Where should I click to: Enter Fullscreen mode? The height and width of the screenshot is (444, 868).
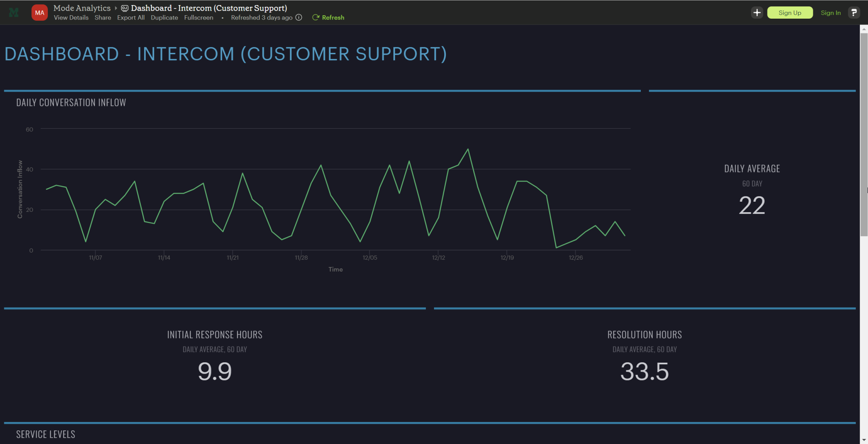198,17
